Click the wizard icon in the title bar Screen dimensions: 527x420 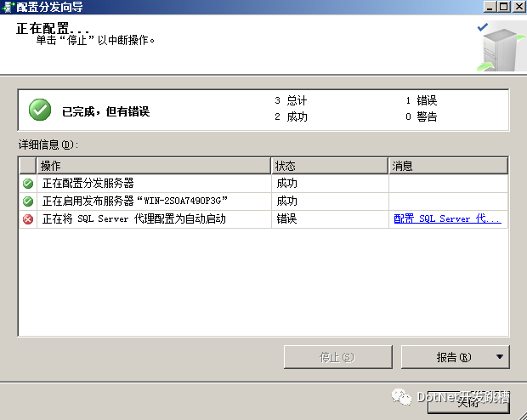[8, 7]
